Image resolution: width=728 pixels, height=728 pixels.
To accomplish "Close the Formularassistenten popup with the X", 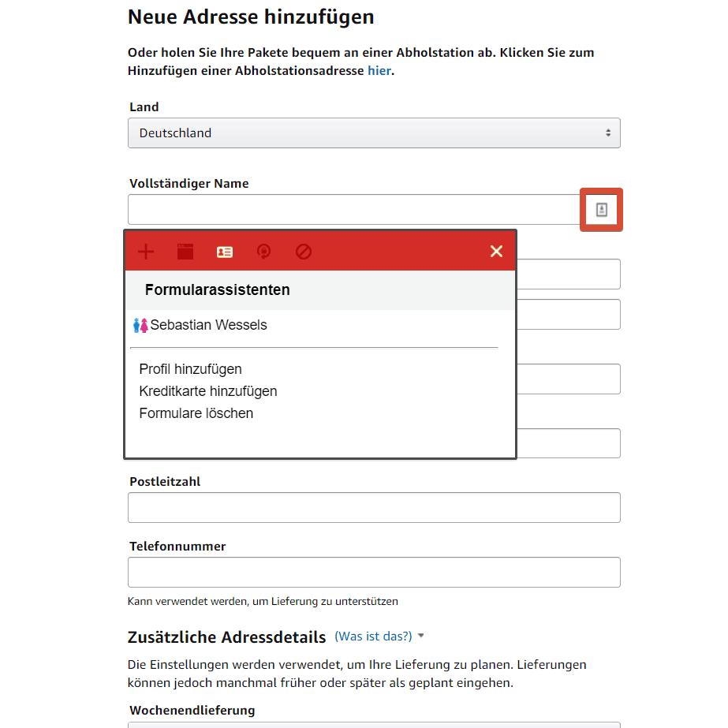I will tap(496, 251).
